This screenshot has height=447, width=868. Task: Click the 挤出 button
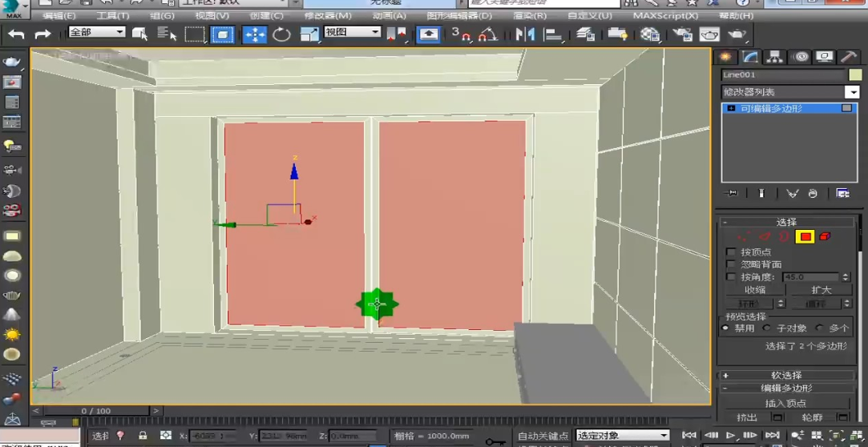click(x=747, y=417)
